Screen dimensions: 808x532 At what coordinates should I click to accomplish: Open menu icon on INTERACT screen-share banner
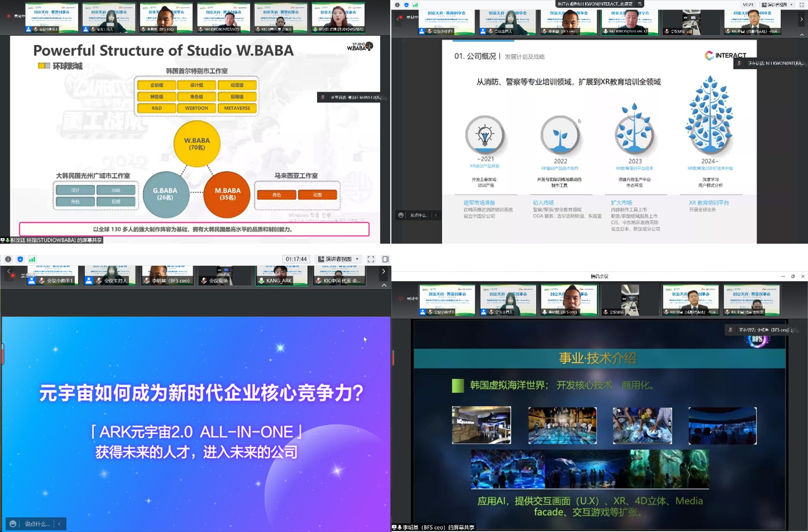point(639,4)
